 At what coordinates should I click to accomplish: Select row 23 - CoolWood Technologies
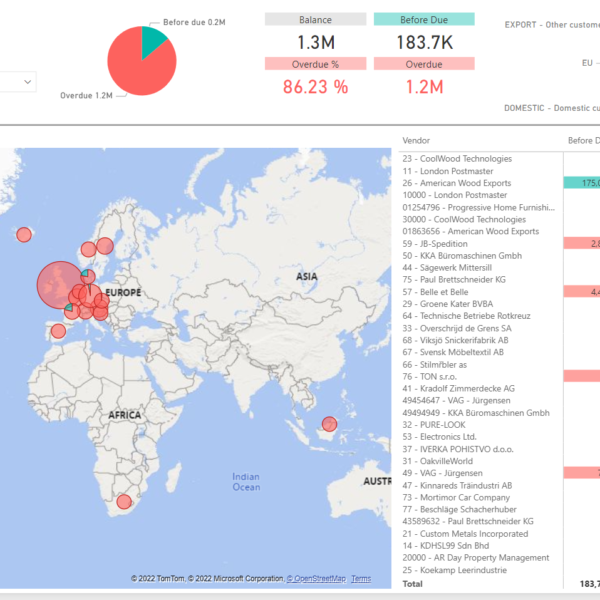pos(457,159)
